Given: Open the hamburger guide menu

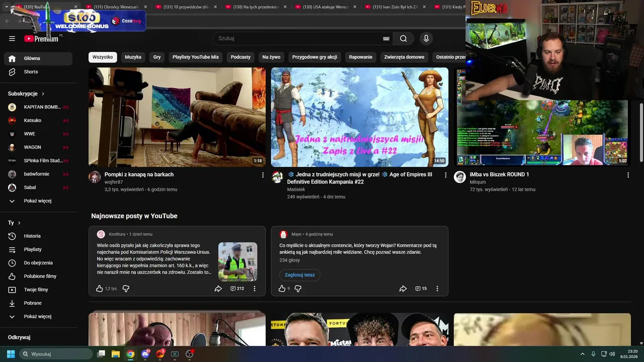Looking at the screenshot, I should coord(12,38).
